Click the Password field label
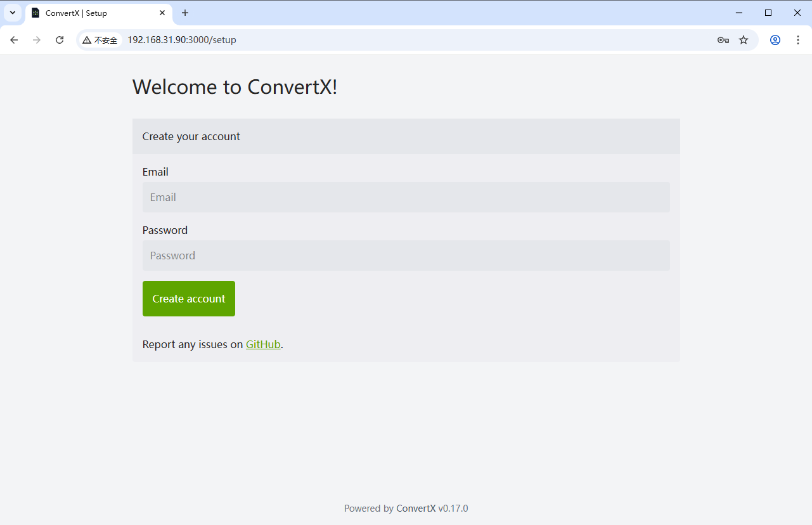The height and width of the screenshot is (525, 812). click(165, 230)
